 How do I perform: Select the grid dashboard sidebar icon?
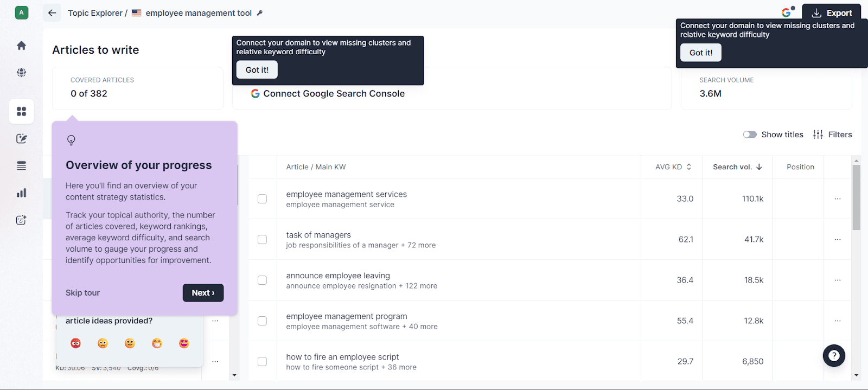[x=22, y=112]
